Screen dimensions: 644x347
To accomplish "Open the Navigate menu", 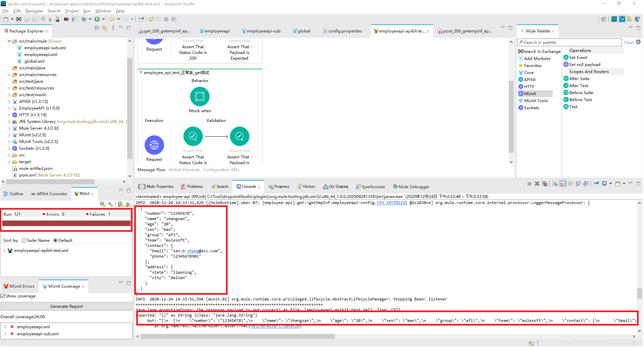I will tap(34, 11).
